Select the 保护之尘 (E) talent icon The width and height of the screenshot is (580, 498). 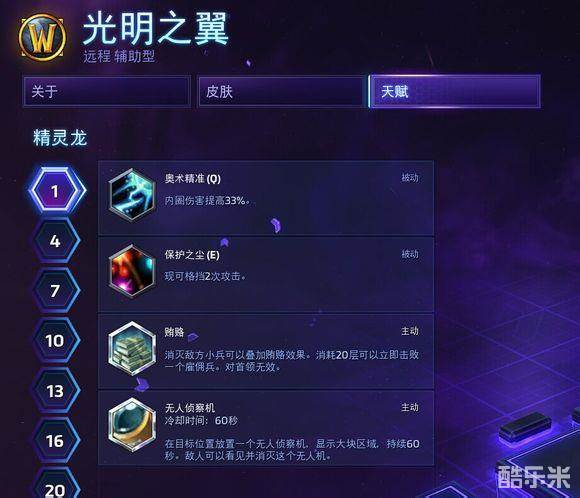pos(132,271)
